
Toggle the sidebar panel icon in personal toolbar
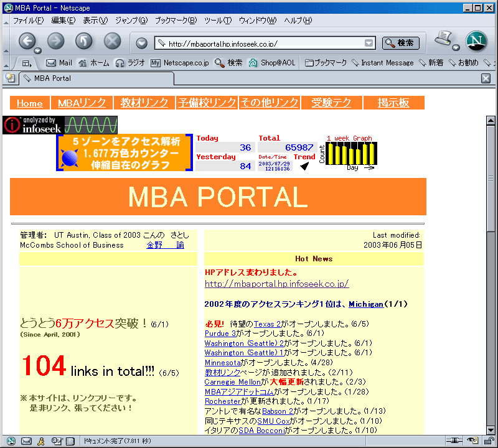[27, 63]
